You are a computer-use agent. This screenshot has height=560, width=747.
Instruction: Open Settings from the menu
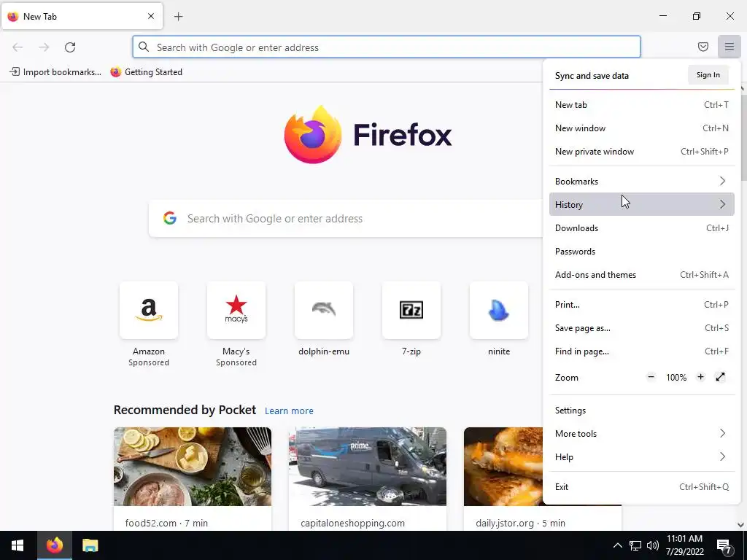tap(642, 411)
